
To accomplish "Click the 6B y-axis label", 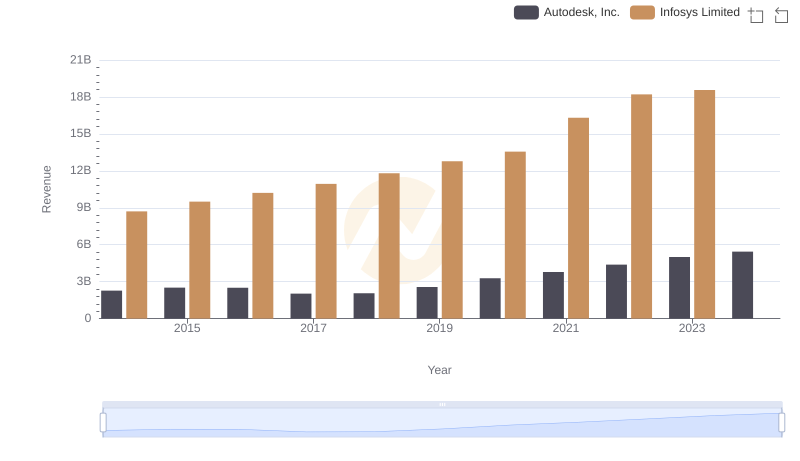I will 84,244.
